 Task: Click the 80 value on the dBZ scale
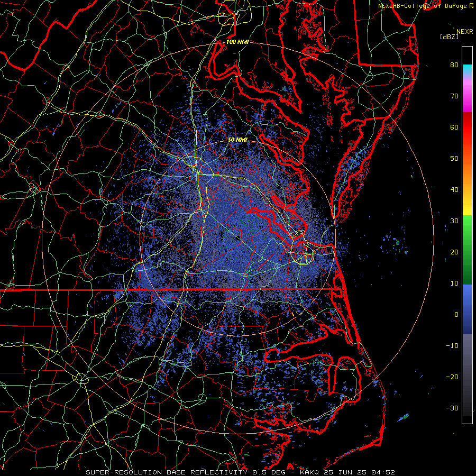pos(454,65)
